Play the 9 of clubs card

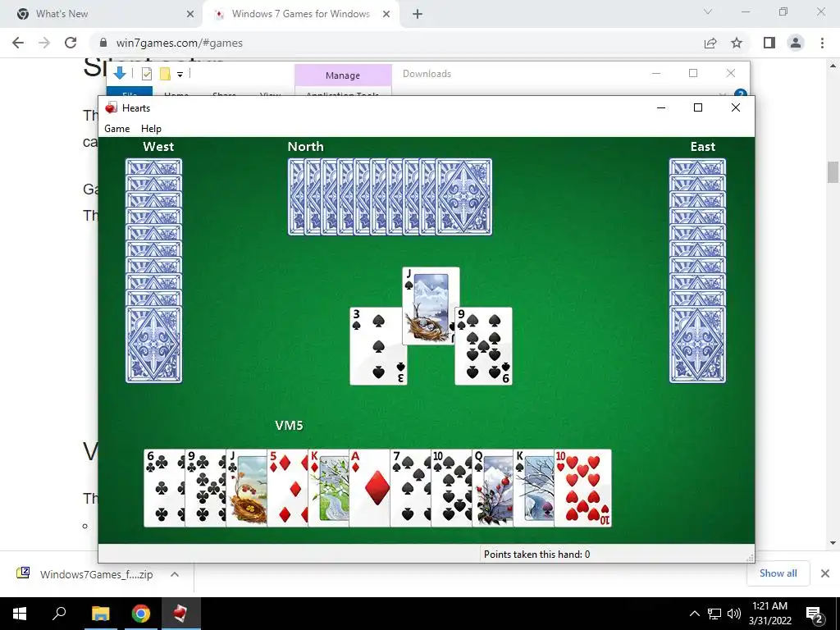(206, 488)
